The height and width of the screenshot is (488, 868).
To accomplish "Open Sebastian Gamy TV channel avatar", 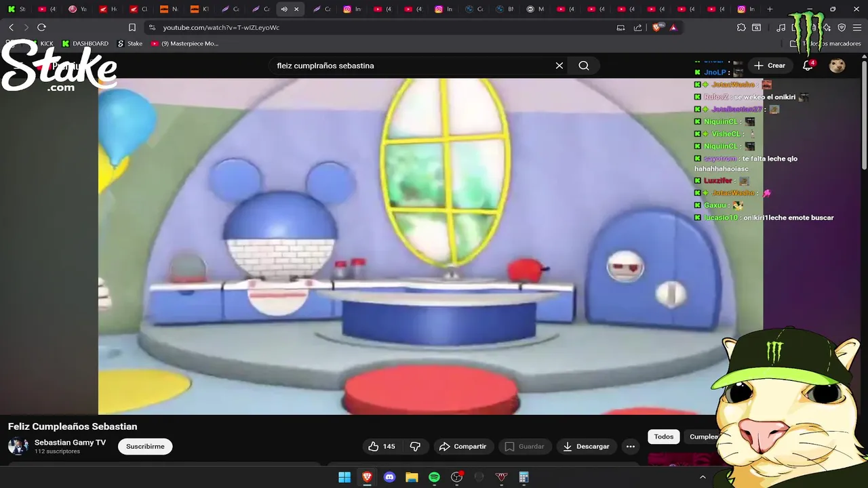I will point(18,446).
